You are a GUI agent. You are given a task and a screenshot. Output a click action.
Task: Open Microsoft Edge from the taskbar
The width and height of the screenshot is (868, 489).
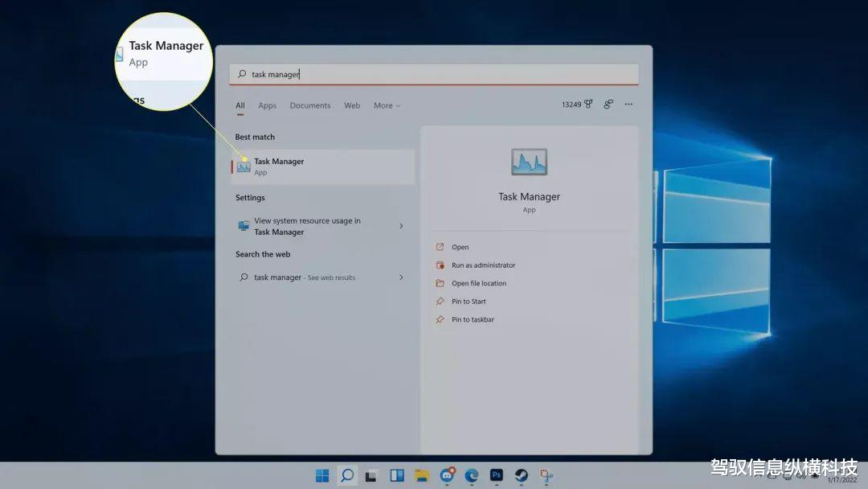pos(472,475)
